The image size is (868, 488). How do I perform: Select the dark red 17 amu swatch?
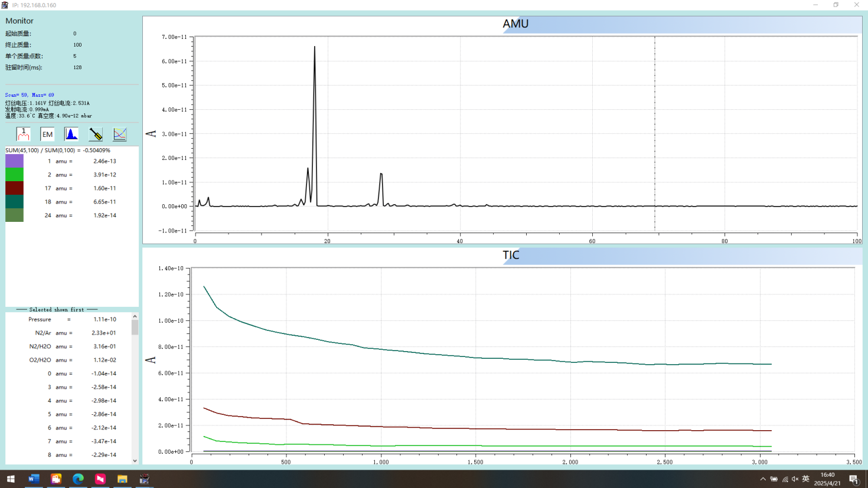pos(14,188)
